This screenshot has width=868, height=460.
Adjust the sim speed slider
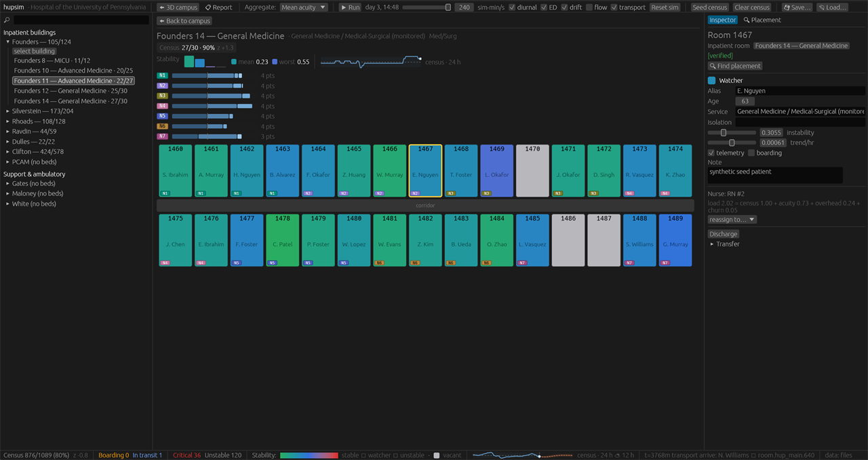pos(427,7)
